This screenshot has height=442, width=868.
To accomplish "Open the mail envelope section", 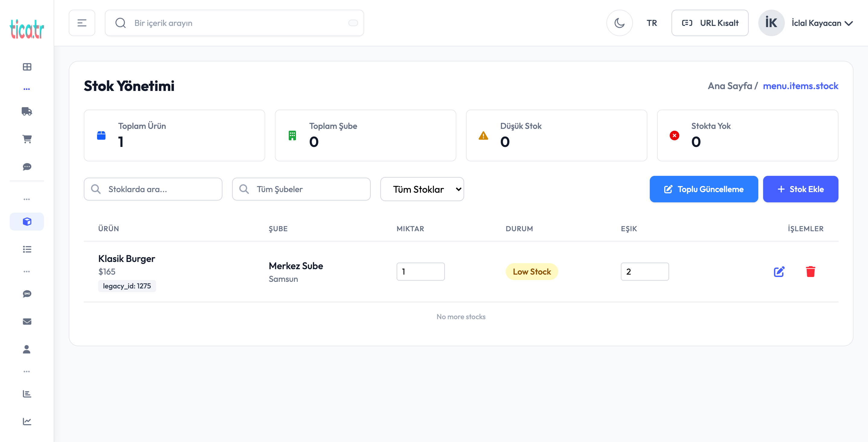I will coord(27,322).
